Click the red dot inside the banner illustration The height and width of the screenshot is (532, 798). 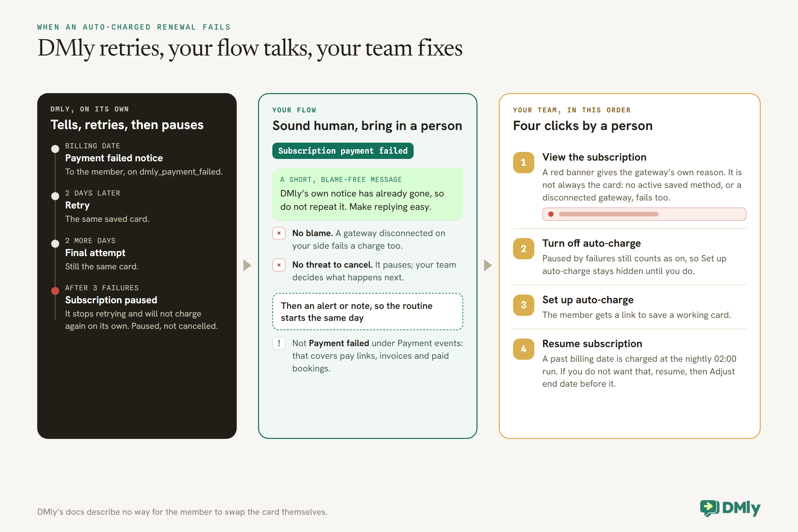(x=551, y=214)
